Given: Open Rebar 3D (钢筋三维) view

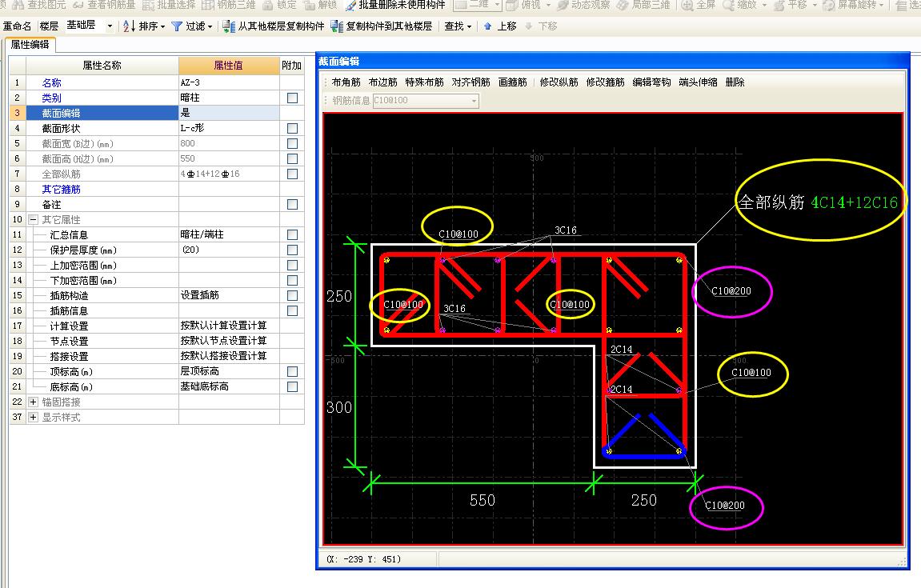Looking at the screenshot, I should [229, 5].
